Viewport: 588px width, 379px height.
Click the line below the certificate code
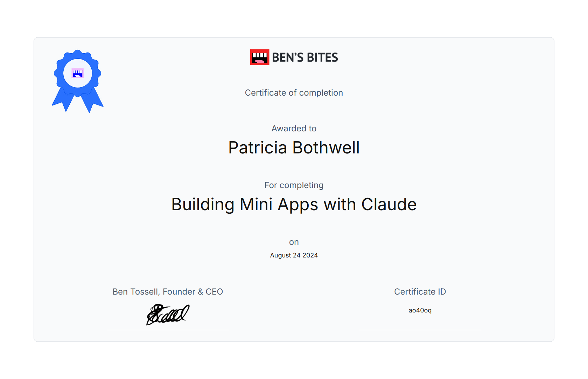tap(420, 330)
